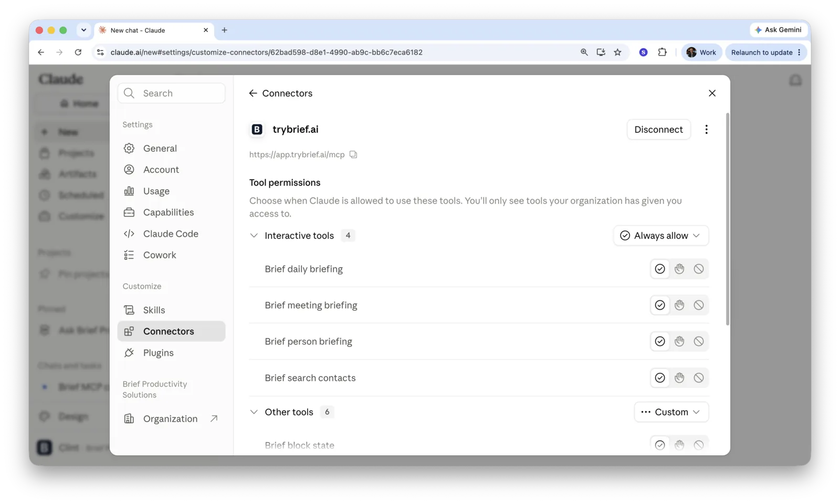View site information icon in address bar
Screen dimensions: 840x504
pos(100,52)
